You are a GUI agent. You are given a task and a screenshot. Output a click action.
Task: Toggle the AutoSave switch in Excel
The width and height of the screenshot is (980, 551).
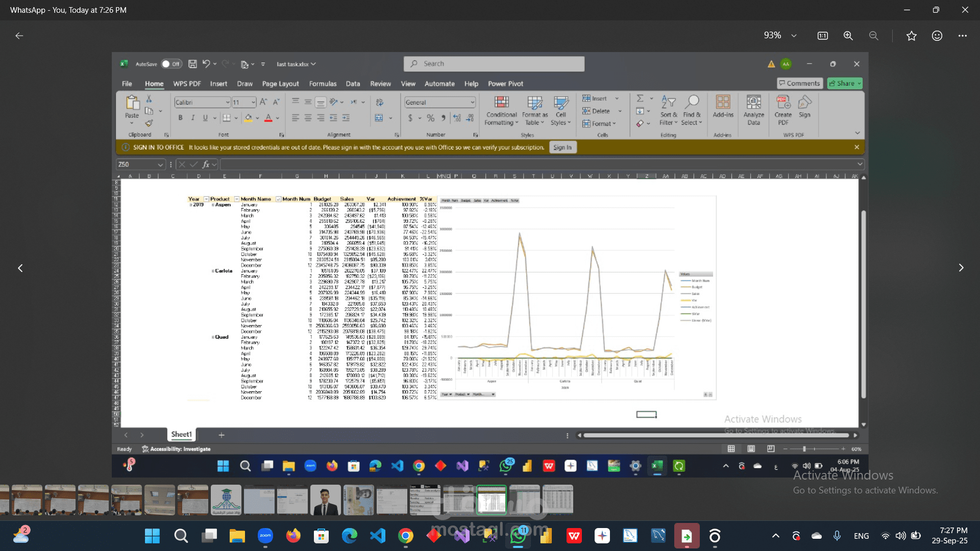click(x=171, y=64)
